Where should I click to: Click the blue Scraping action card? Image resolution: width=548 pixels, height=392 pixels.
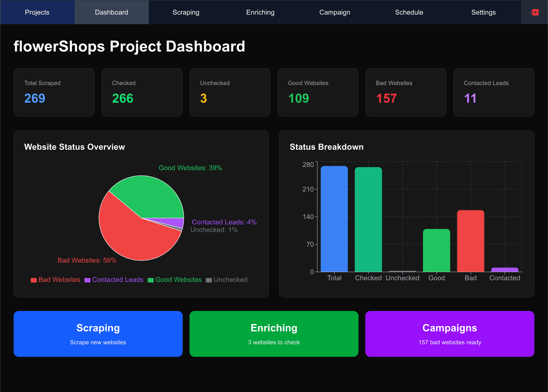click(x=98, y=334)
